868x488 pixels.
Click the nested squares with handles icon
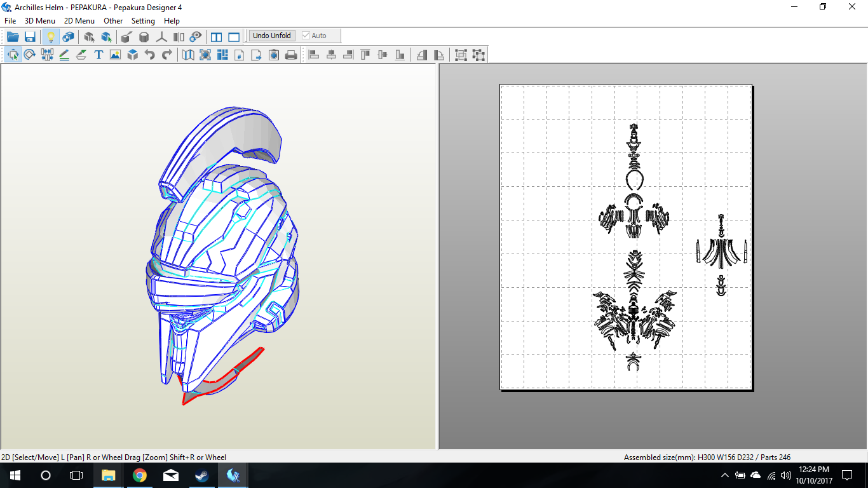[461, 55]
